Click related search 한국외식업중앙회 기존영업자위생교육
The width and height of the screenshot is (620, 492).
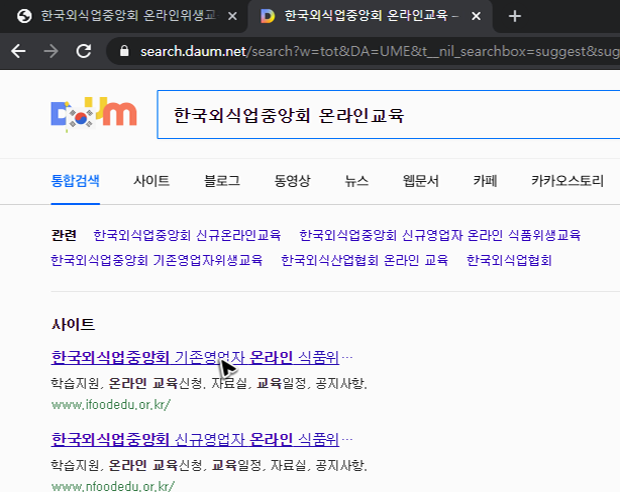[x=157, y=260]
